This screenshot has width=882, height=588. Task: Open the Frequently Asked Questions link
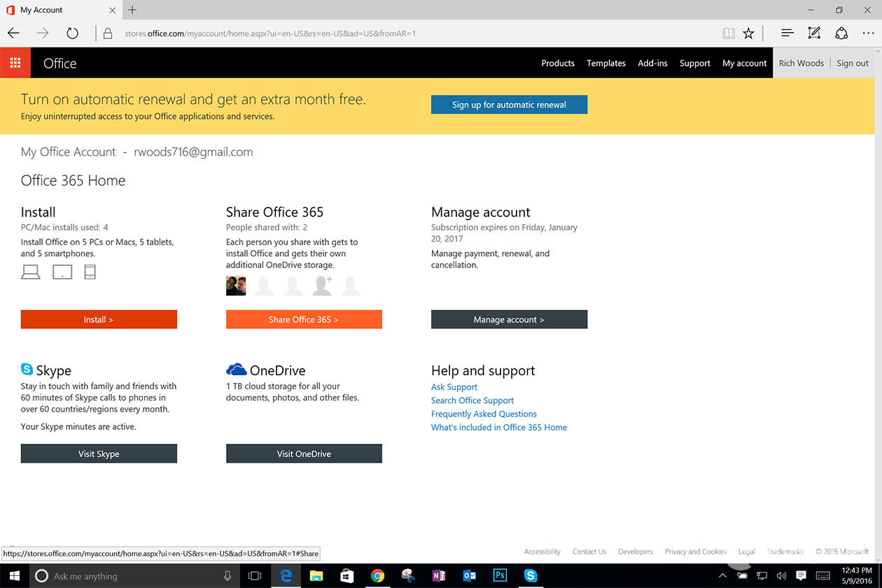tap(484, 414)
